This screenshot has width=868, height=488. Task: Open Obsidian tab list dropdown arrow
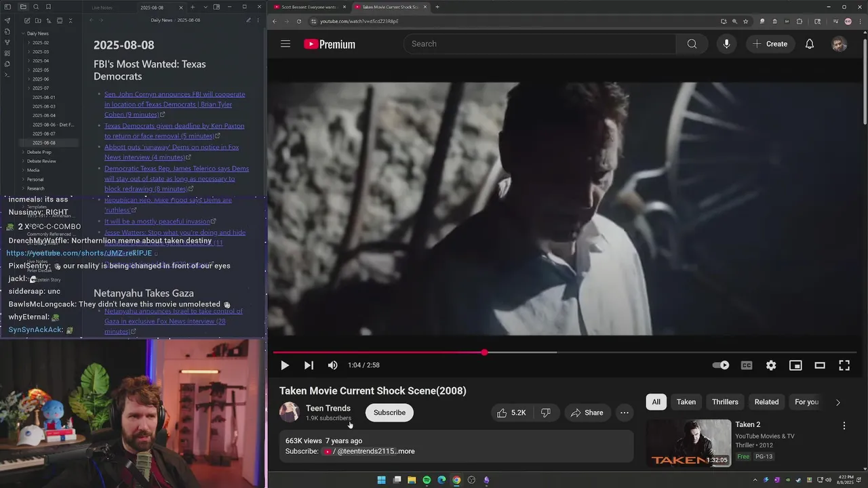[x=205, y=7]
